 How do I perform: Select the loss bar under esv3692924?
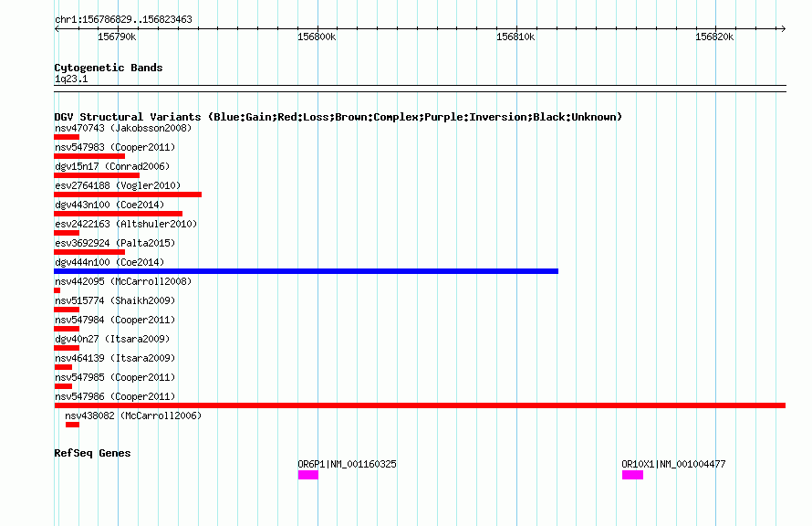pyautogui.click(x=89, y=252)
